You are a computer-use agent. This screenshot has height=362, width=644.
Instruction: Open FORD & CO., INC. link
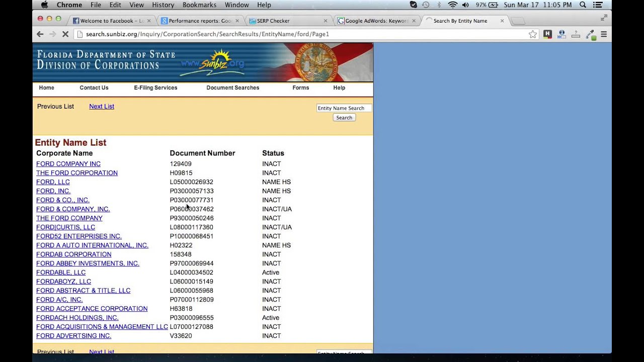coord(63,200)
